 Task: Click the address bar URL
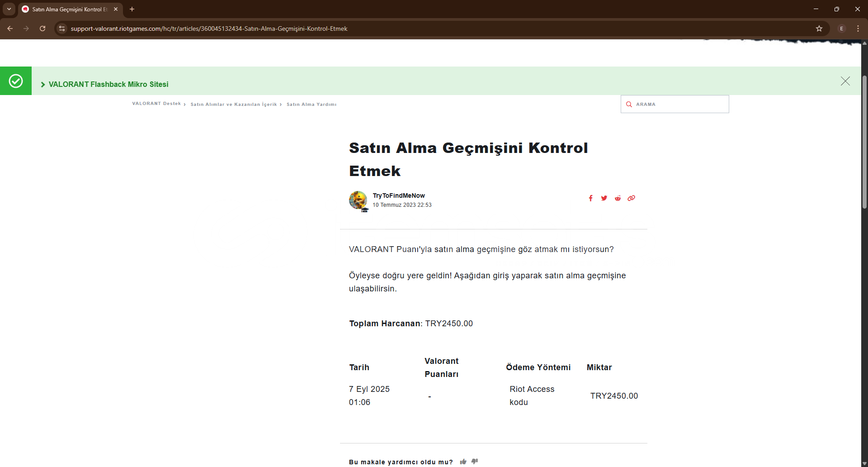click(x=209, y=29)
